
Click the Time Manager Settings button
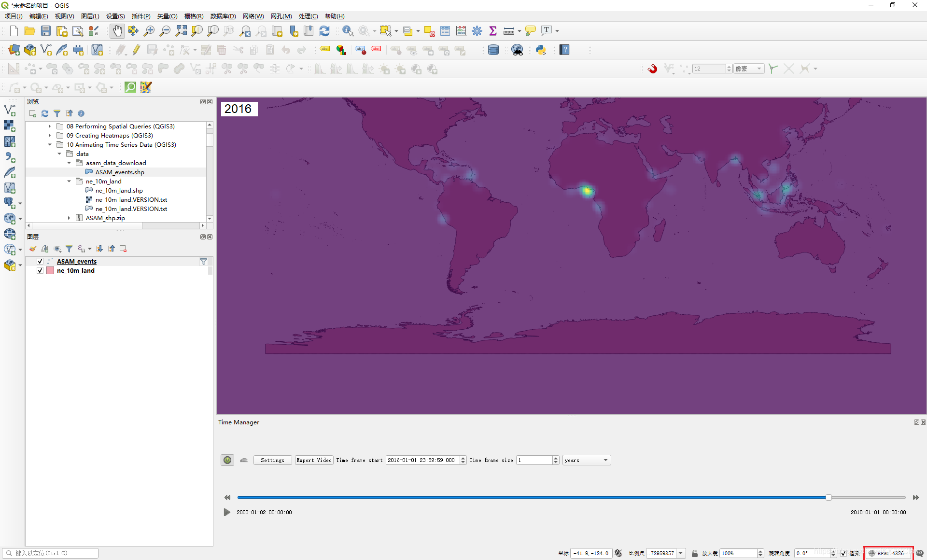(x=272, y=460)
